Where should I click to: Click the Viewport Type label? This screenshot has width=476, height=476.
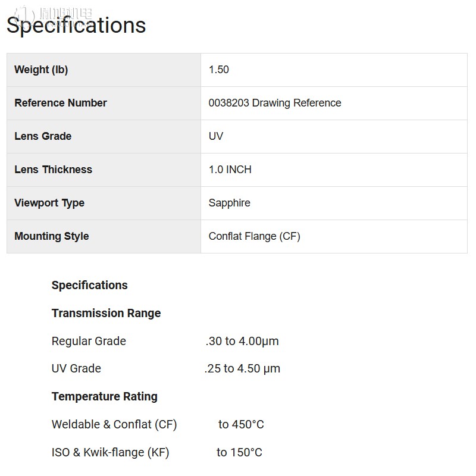[49, 203]
